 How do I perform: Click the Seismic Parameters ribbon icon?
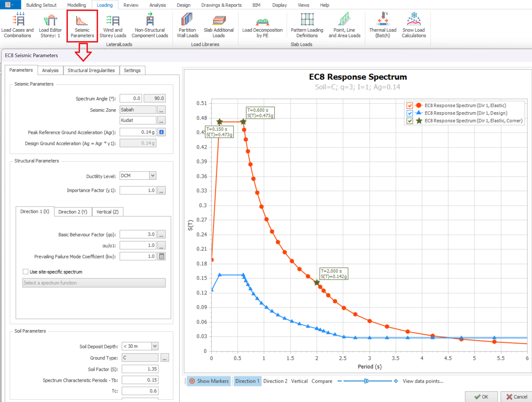point(82,25)
